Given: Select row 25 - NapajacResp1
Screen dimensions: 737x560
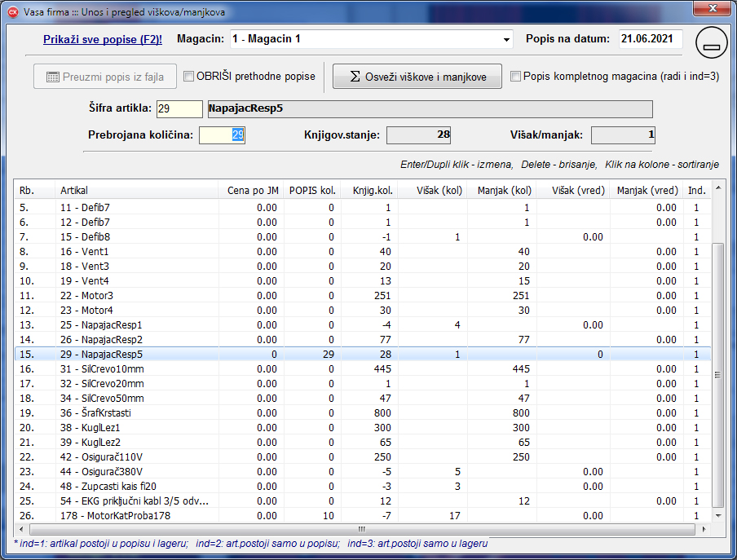Looking at the screenshot, I should click(363, 325).
